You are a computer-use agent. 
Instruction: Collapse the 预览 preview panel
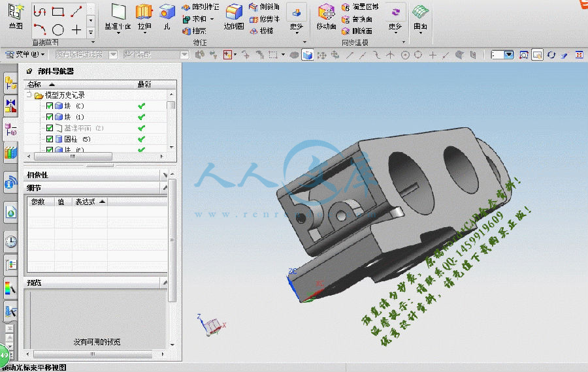click(165, 283)
